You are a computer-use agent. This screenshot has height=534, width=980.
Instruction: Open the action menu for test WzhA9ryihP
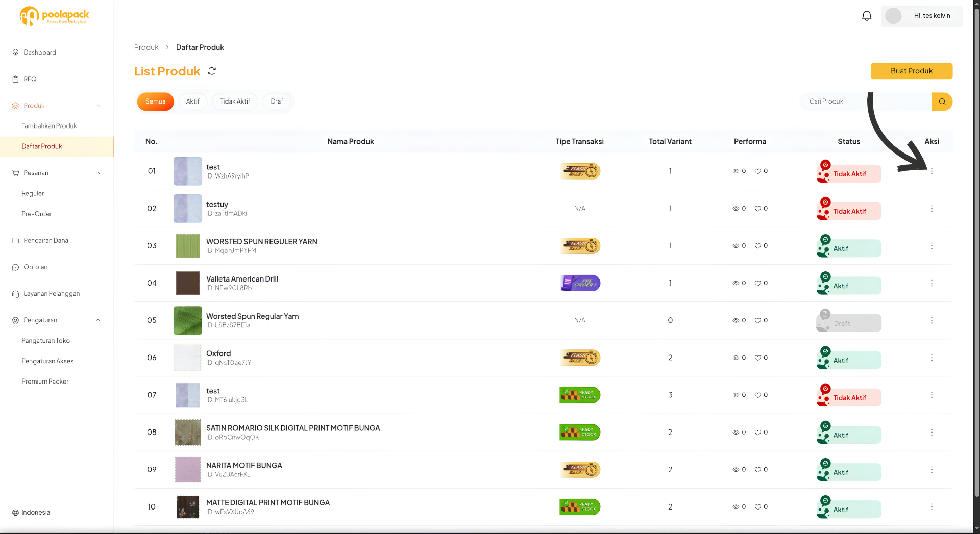click(x=932, y=171)
